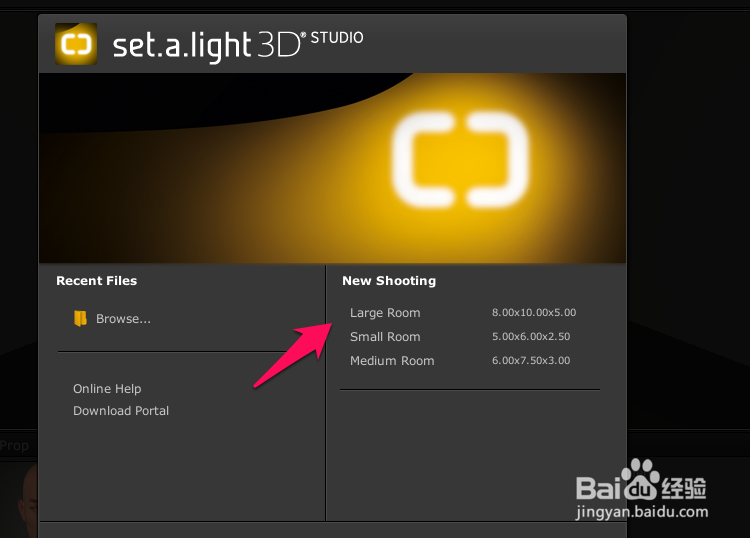The image size is (750, 538).
Task: Click the Baidu paw logo watermark
Action: click(x=641, y=480)
